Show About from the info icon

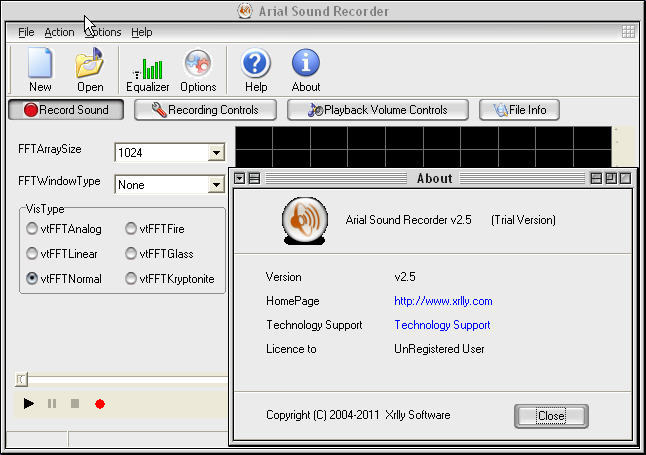(x=306, y=70)
